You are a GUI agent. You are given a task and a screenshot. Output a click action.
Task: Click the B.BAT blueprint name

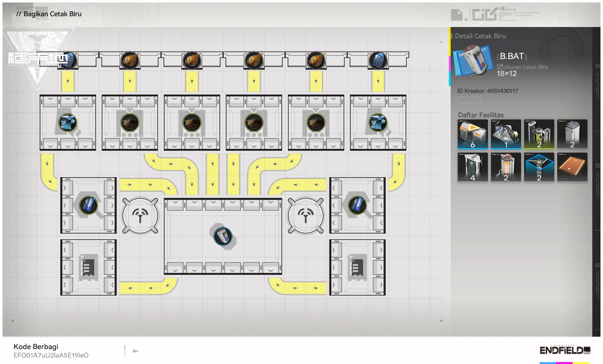[x=512, y=56]
